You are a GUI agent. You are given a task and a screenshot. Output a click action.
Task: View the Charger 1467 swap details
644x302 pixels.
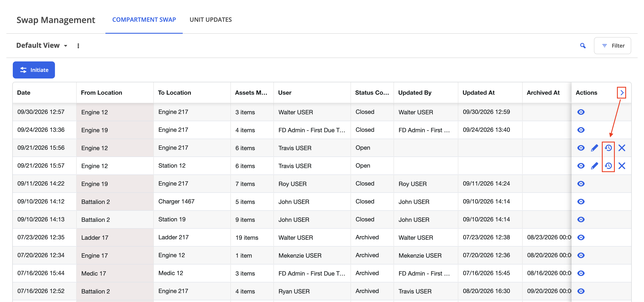581,201
